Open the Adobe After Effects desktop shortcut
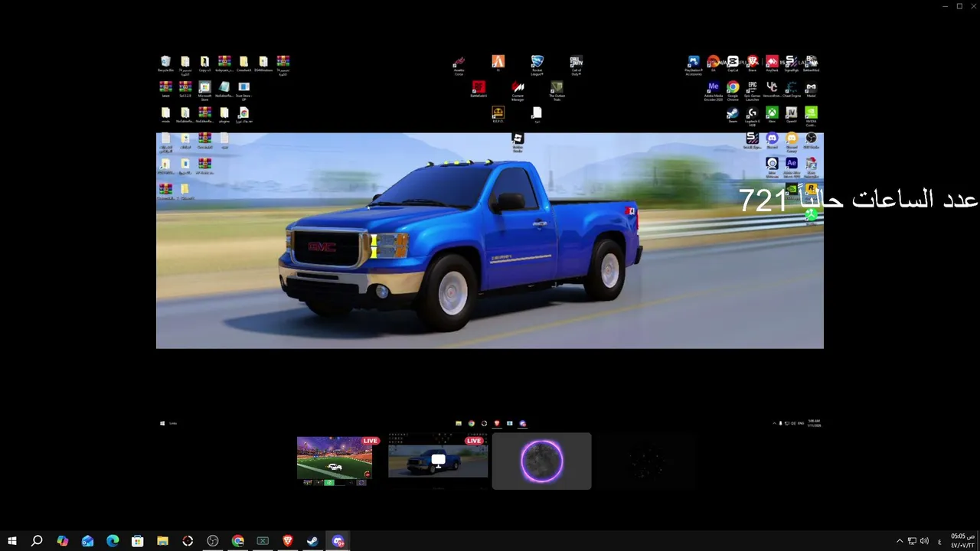 [792, 167]
